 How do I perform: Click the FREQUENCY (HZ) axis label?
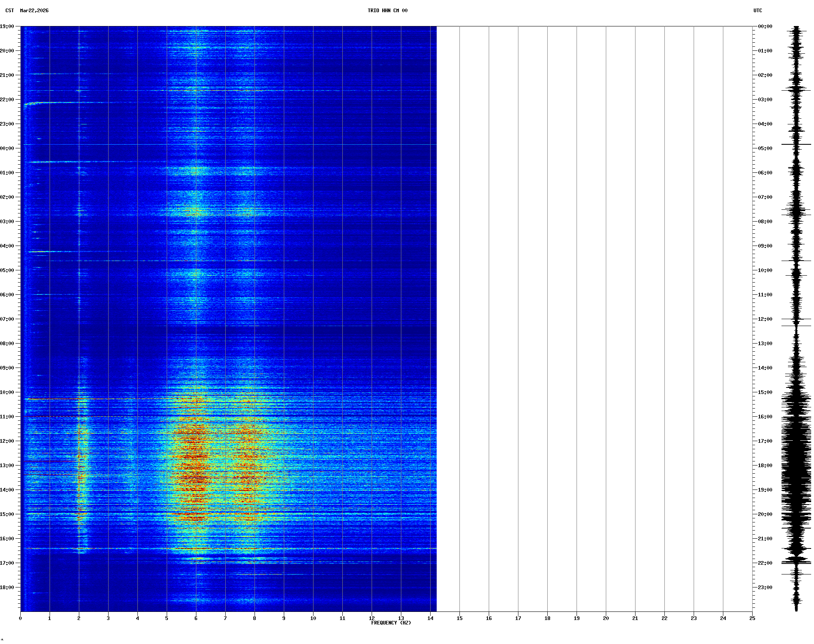[391, 623]
